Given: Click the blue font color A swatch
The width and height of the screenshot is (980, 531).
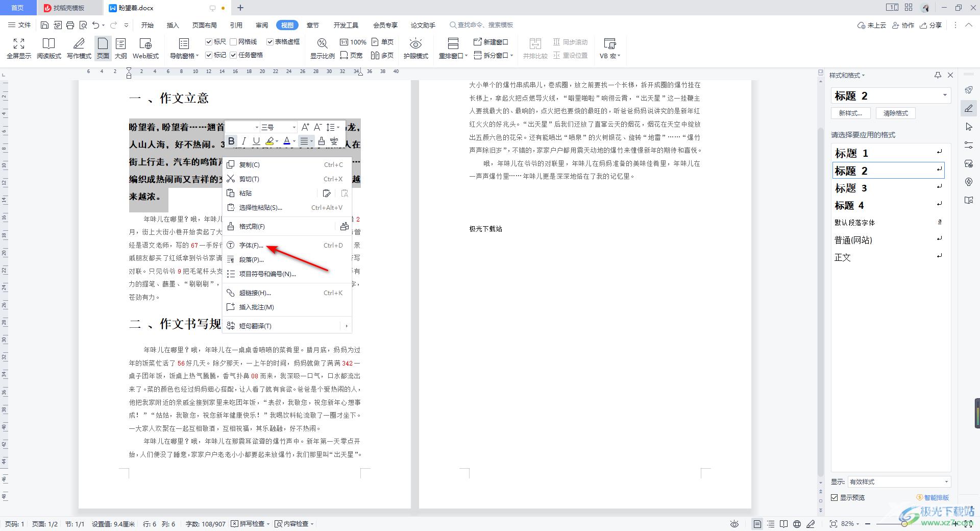Looking at the screenshot, I should point(287,141).
